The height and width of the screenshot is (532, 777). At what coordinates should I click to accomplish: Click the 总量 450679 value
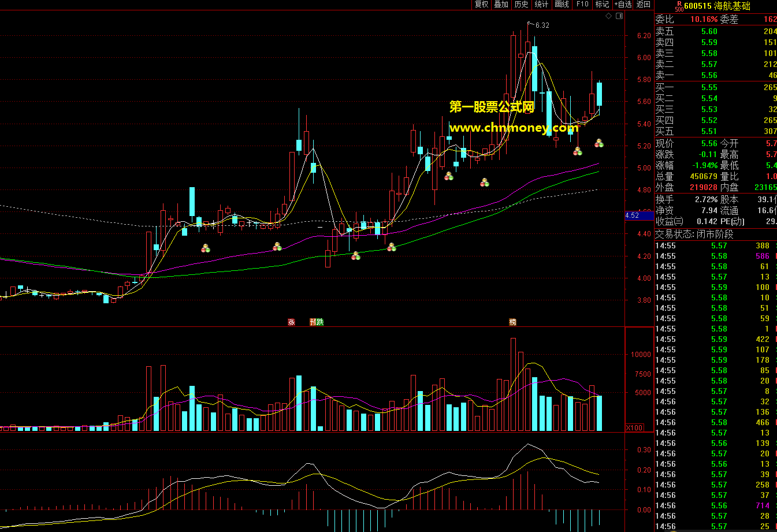click(x=704, y=176)
